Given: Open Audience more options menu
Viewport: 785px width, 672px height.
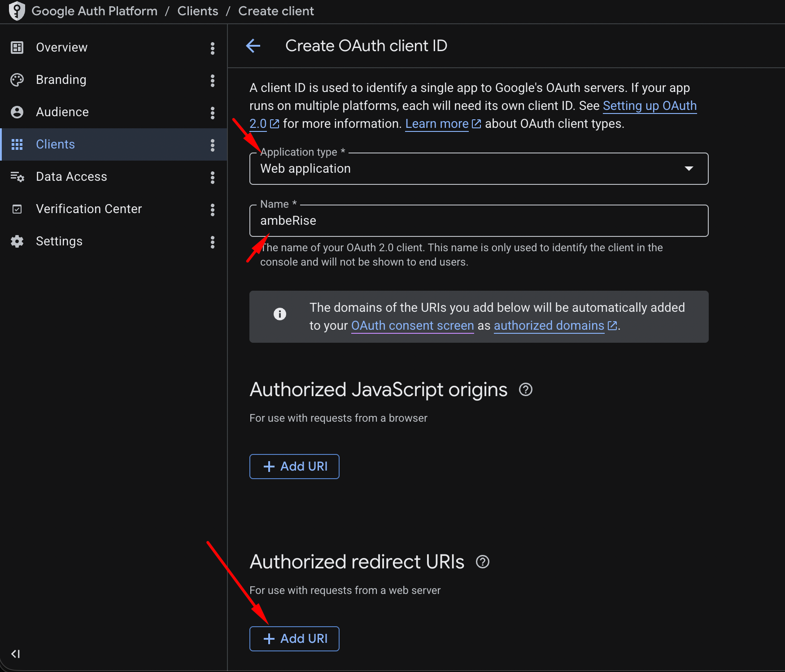Looking at the screenshot, I should coord(213,113).
